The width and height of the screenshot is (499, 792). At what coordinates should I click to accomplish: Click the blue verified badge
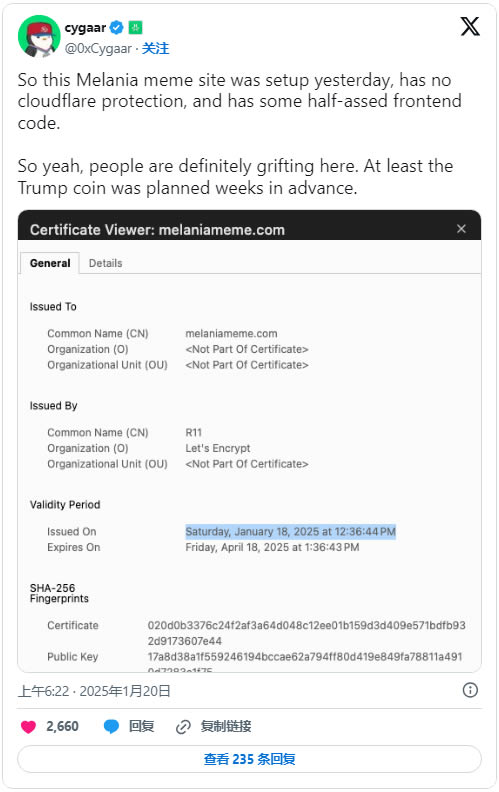[117, 27]
